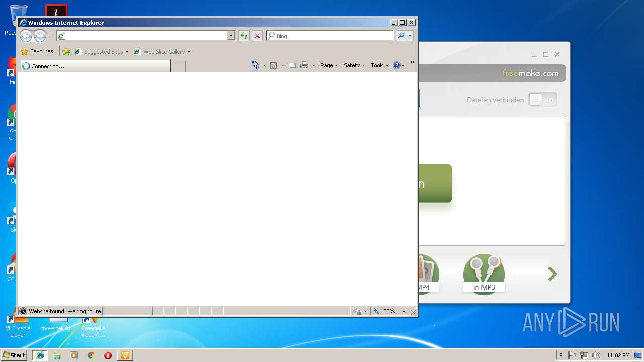Click the 11:02 PM system clock
Image resolution: width=644 pixels, height=362 pixels.
(x=618, y=355)
